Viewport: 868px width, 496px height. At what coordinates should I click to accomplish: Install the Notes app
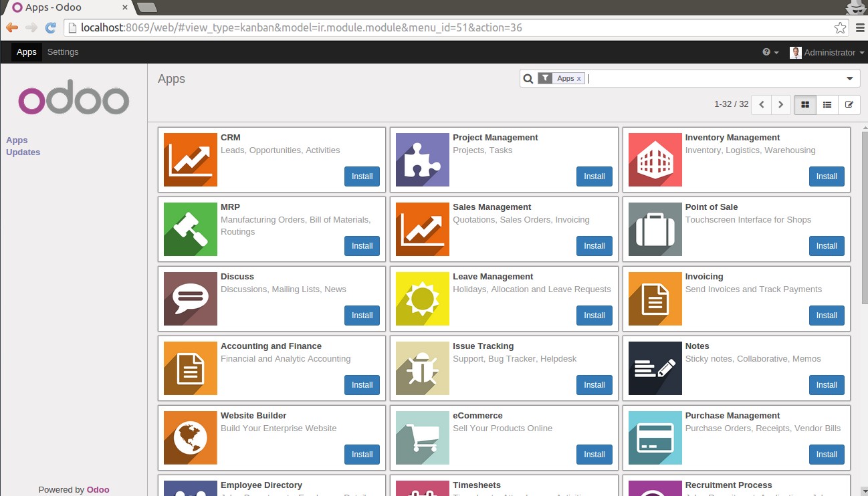coord(827,385)
